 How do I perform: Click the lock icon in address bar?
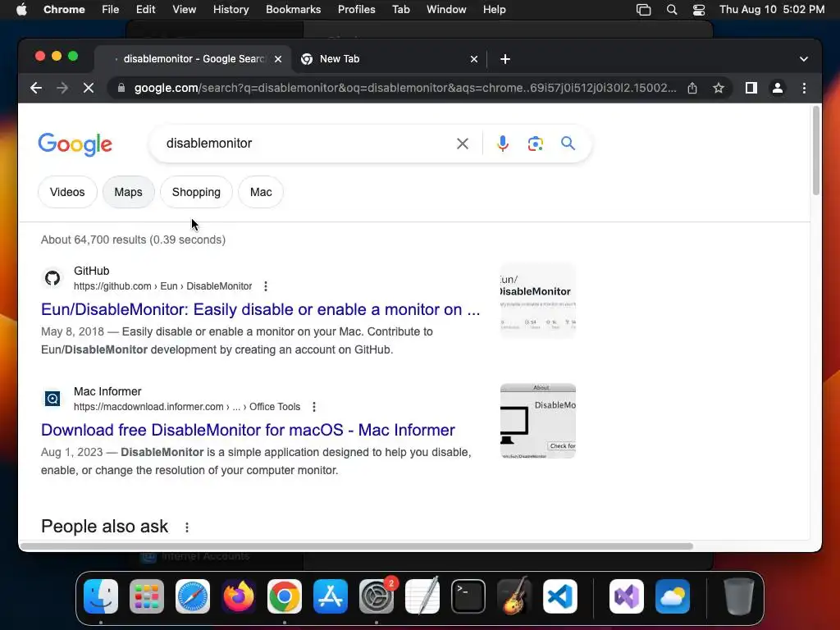pos(121,88)
